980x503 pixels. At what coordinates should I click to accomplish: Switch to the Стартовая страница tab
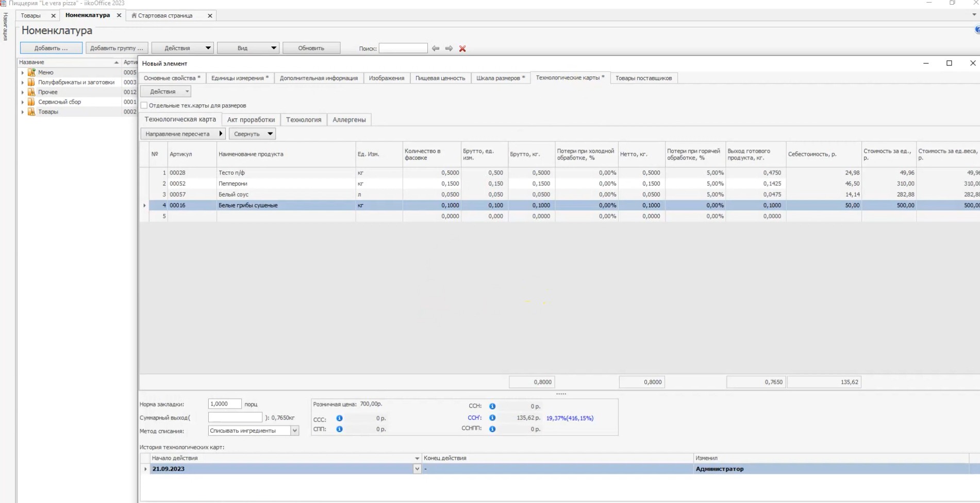165,15
